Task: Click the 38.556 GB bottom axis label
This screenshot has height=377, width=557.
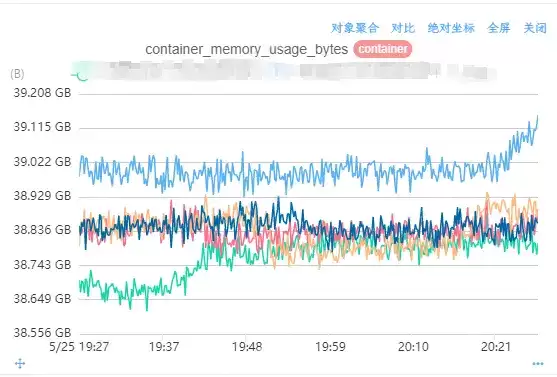Action: coord(42,333)
